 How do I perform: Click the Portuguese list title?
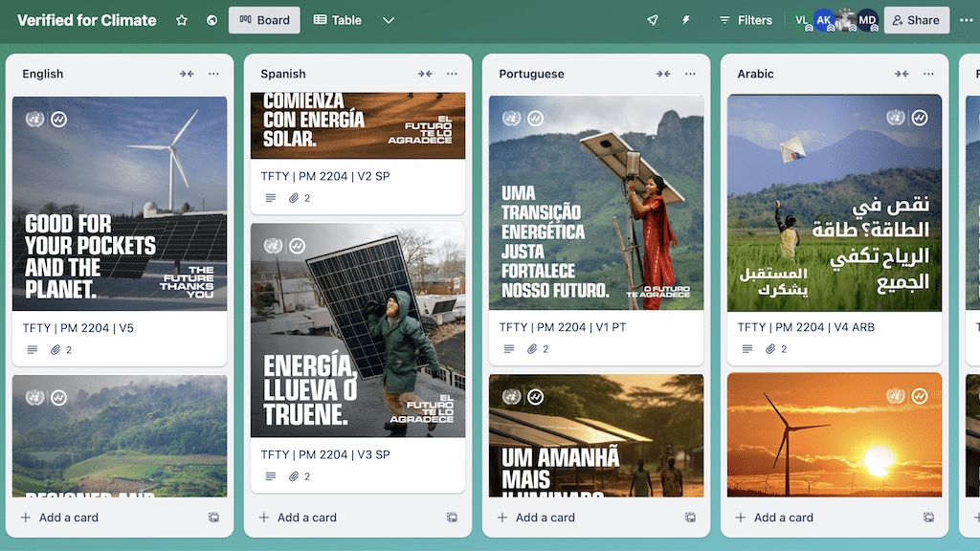tap(531, 74)
